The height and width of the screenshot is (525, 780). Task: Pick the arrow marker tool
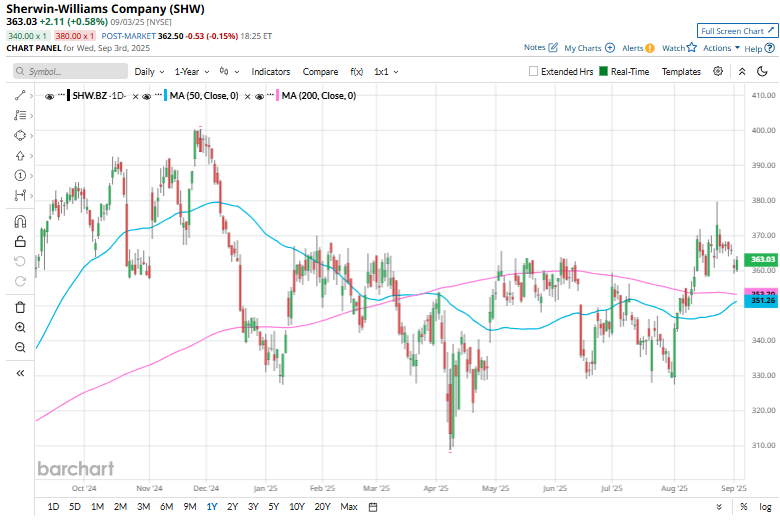point(20,156)
